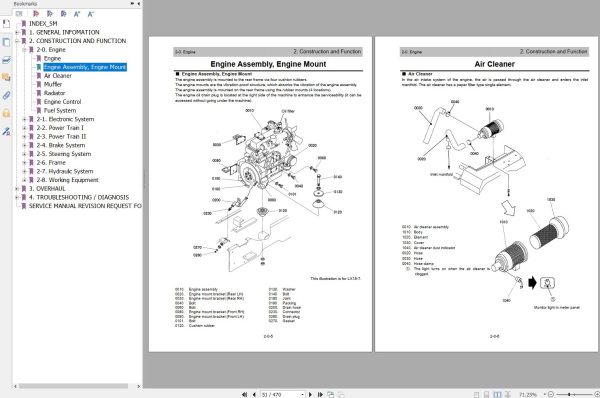Decrease bookmark font size with A- icon
This screenshot has width=600, height=398.
click(91, 14)
